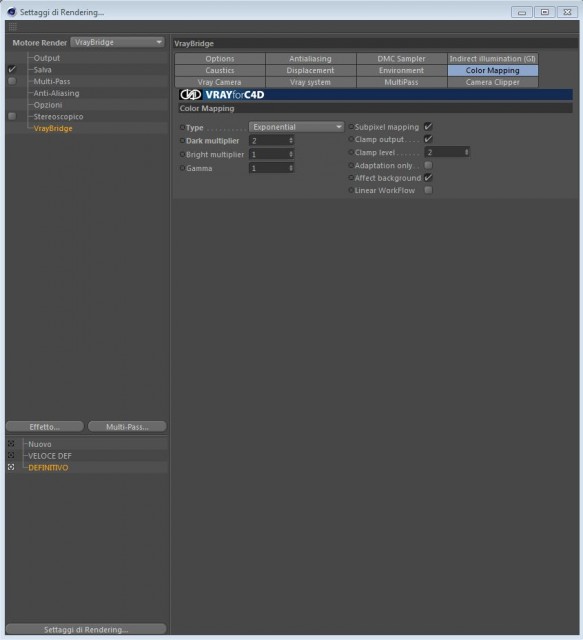Click the VRAYforC4D logo banner
The image size is (583, 640).
click(375, 95)
